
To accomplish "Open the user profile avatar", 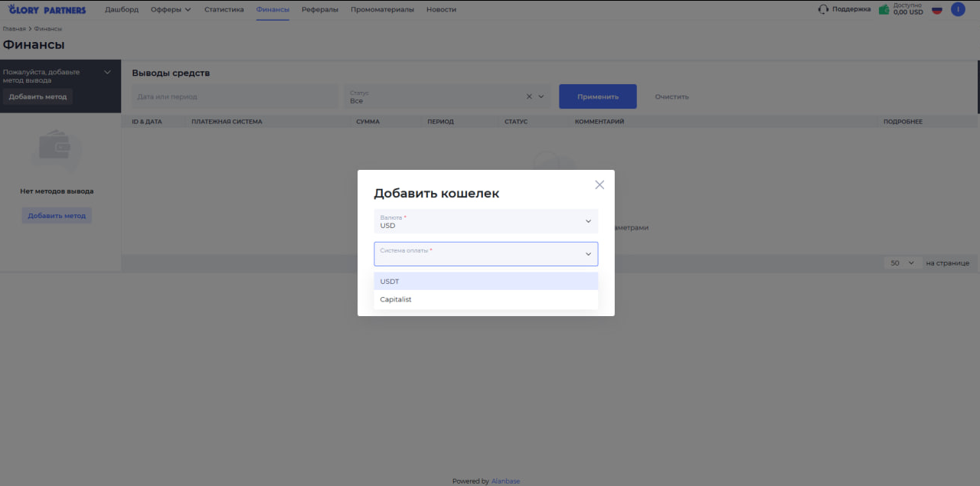I will click(958, 9).
